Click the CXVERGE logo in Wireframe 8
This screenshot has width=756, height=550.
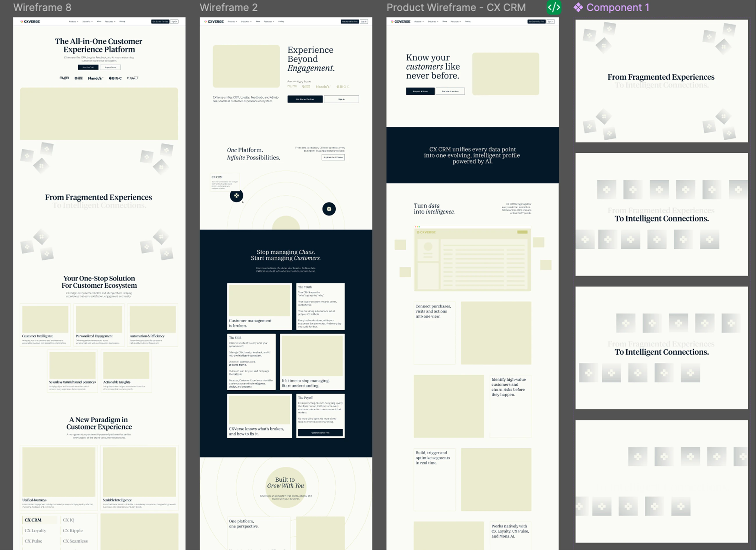click(30, 22)
